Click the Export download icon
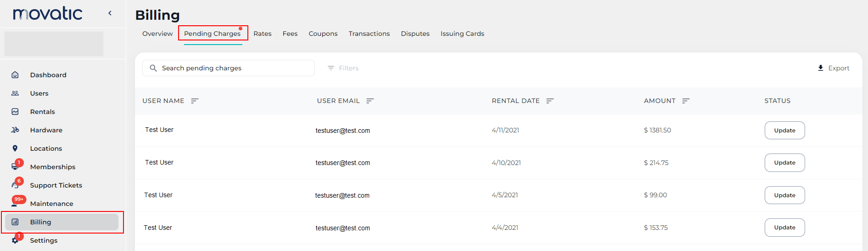 [x=821, y=68]
